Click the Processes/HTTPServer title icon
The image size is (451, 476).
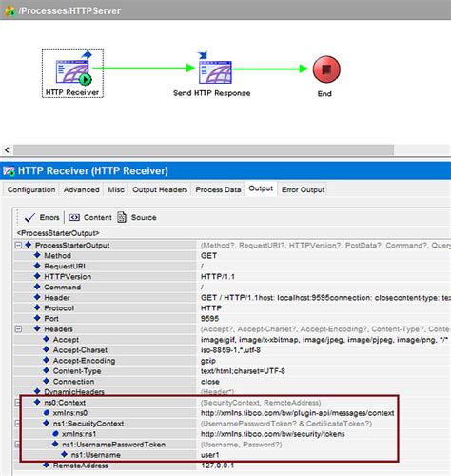tap(10, 10)
